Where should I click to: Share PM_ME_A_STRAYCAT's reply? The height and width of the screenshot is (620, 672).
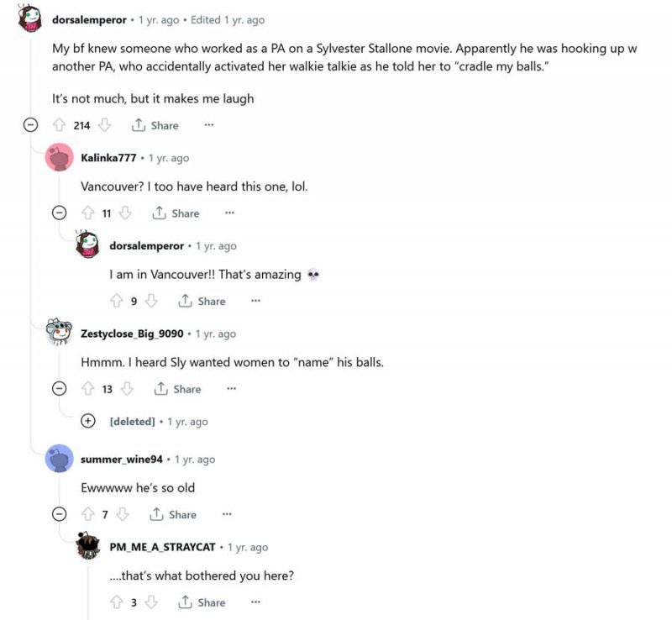click(202, 602)
